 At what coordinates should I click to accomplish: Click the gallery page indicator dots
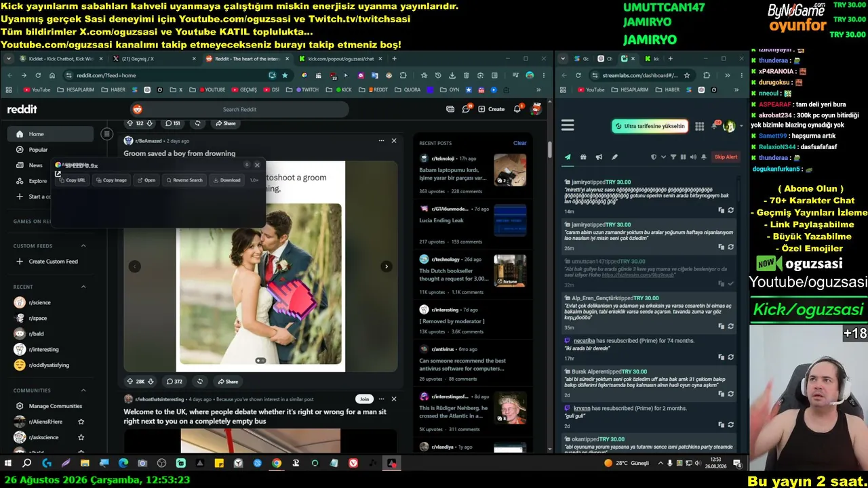(x=260, y=361)
